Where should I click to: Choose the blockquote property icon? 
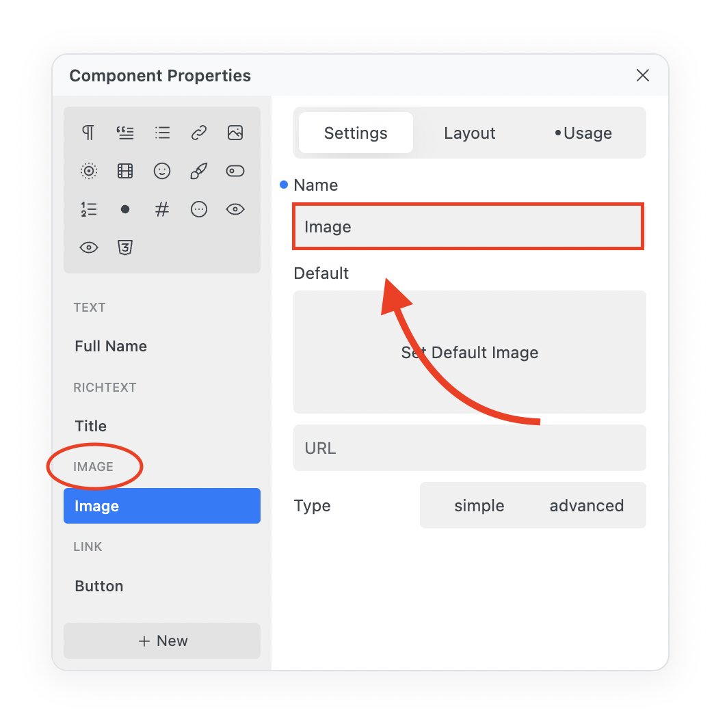coord(125,133)
